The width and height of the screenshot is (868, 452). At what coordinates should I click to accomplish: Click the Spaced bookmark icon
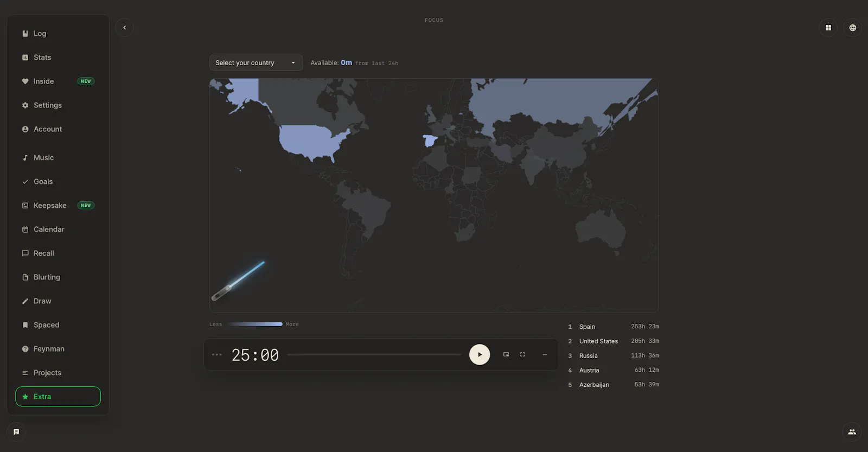click(x=25, y=325)
